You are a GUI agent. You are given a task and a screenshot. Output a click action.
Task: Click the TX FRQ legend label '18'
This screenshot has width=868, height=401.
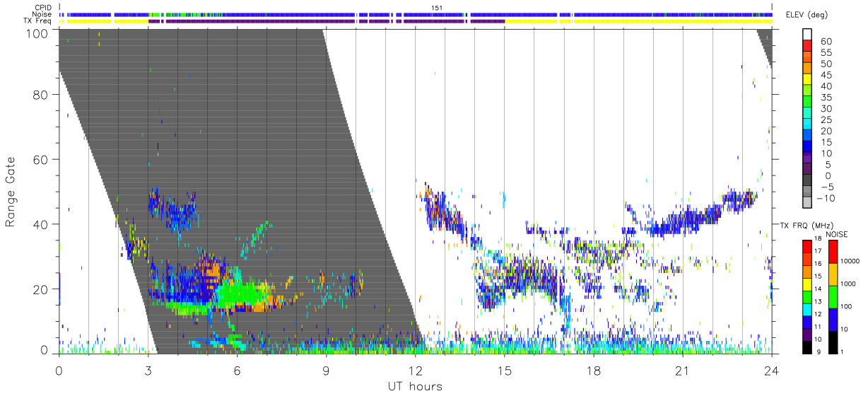[x=818, y=239]
